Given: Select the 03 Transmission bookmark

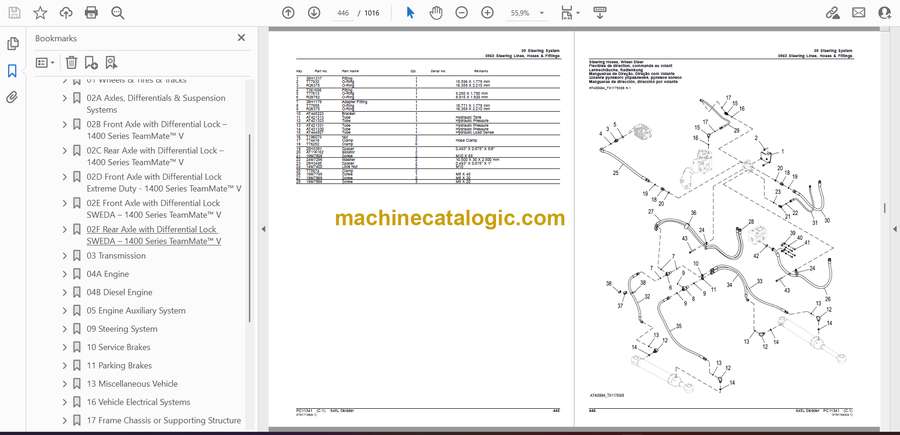Looking at the screenshot, I should [116, 256].
